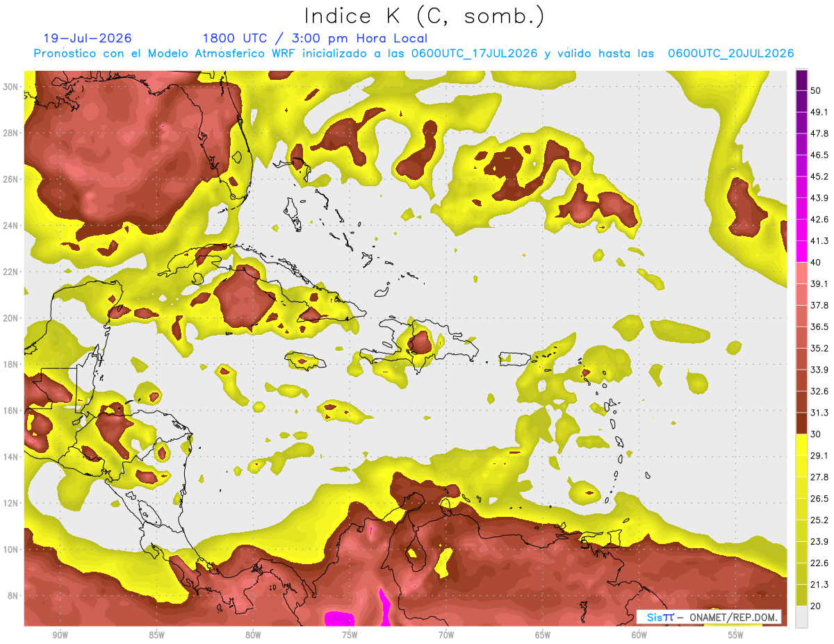Click the "90W" longitude label
The image size is (834, 644).
(60, 635)
